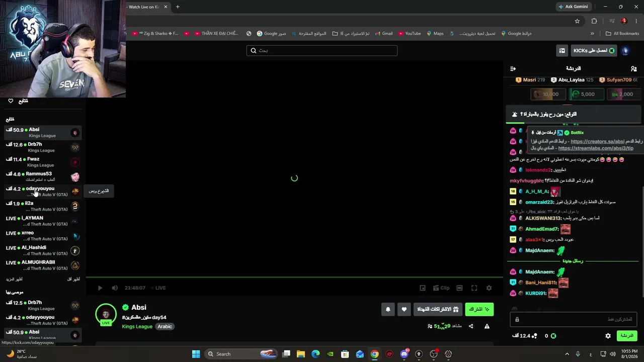Close the Watch Live on Kick tab

click(x=166, y=7)
